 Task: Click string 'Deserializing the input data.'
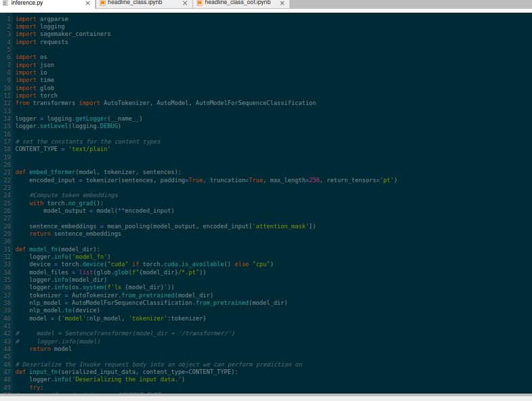click(x=128, y=379)
